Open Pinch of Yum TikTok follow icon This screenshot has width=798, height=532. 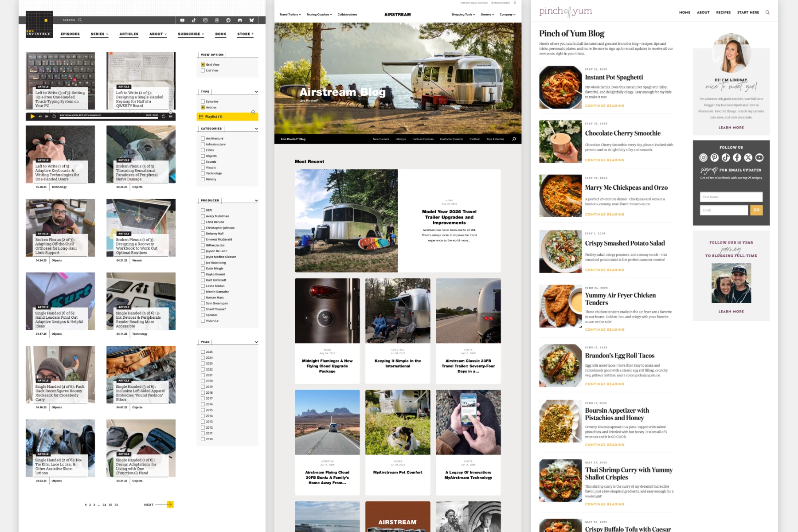pos(726,157)
